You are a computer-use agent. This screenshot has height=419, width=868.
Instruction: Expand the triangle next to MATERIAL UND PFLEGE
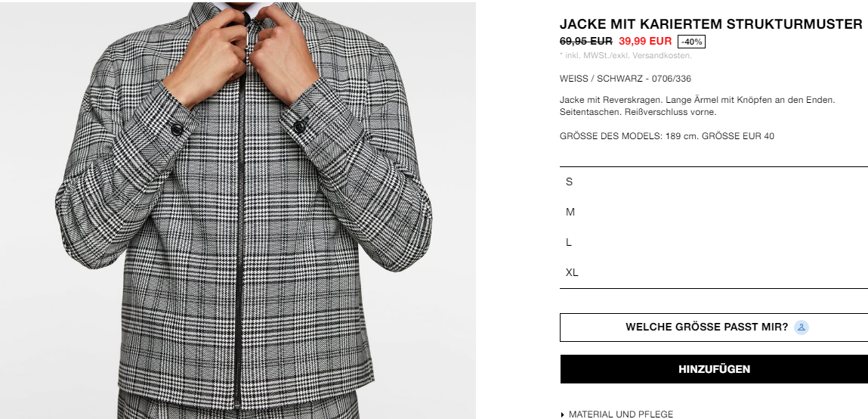pyautogui.click(x=563, y=414)
